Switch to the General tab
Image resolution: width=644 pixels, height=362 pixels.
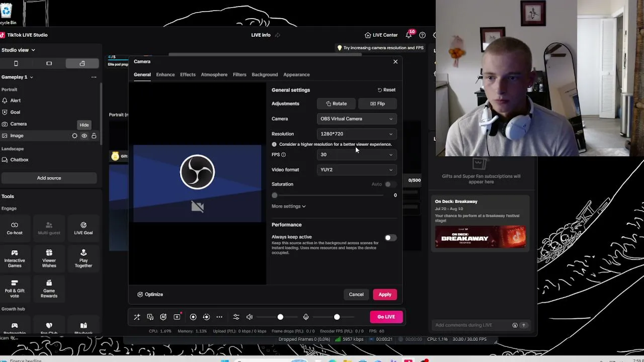[x=142, y=74]
